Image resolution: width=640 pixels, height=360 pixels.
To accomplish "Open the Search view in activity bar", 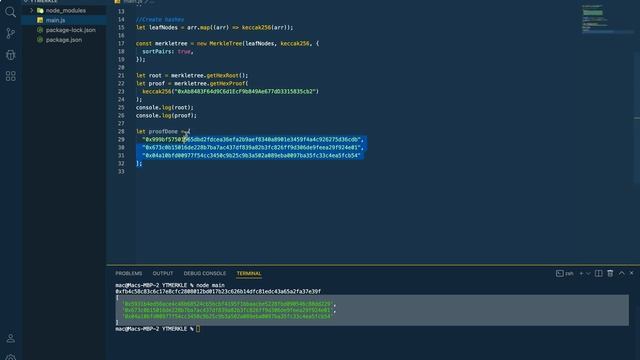I will [11, 12].
